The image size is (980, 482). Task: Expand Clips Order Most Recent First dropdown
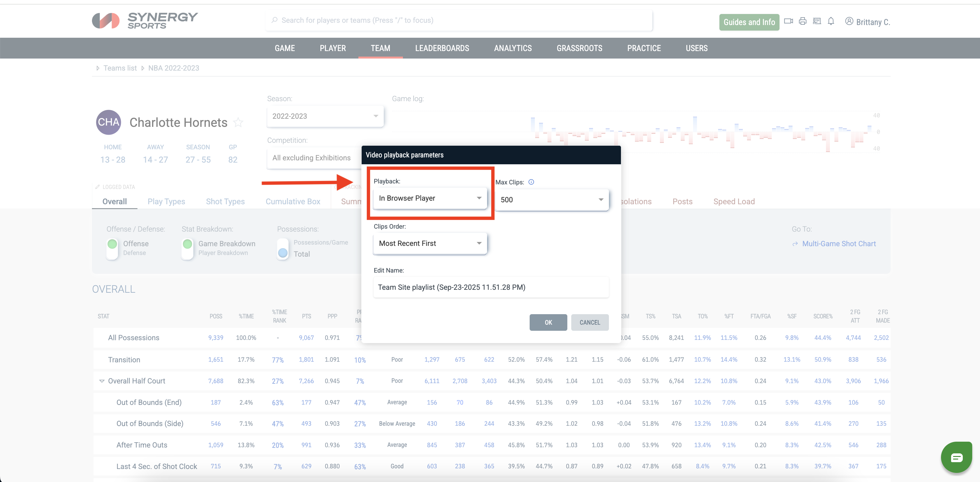(430, 243)
